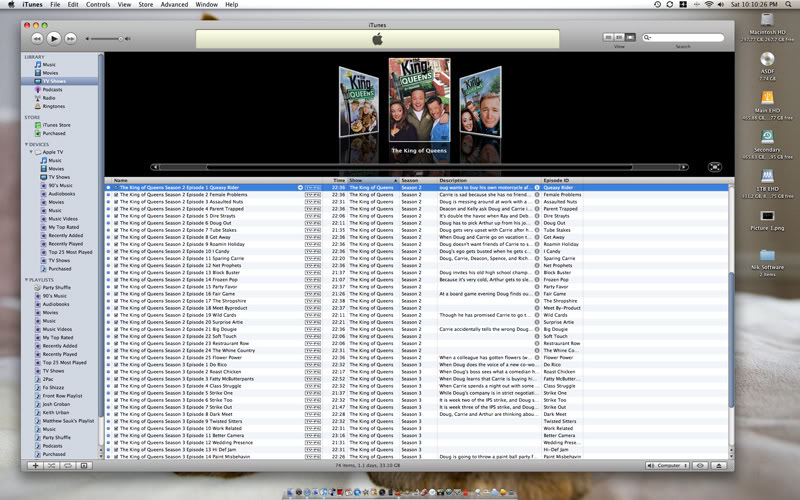Uncheck the Episode 6 Doug Out checkbox
This screenshot has height=500, width=800.
[116, 223]
